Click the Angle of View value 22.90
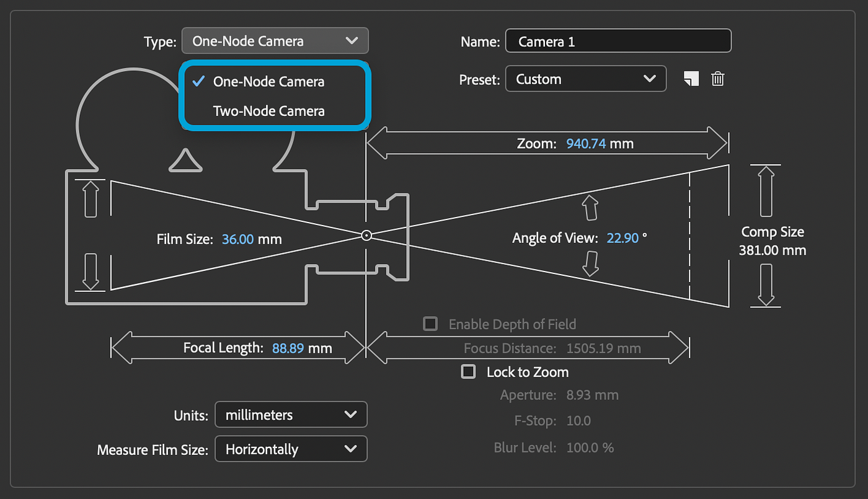This screenshot has height=499, width=868. coord(622,237)
